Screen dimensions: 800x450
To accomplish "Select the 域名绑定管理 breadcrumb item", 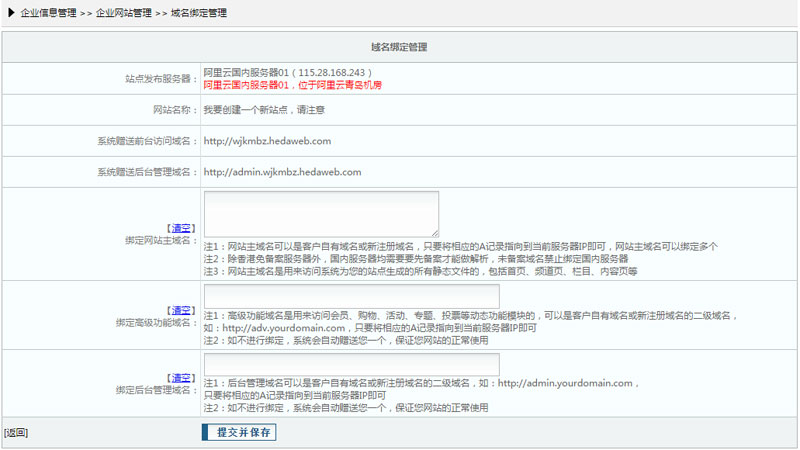I will 198,13.
